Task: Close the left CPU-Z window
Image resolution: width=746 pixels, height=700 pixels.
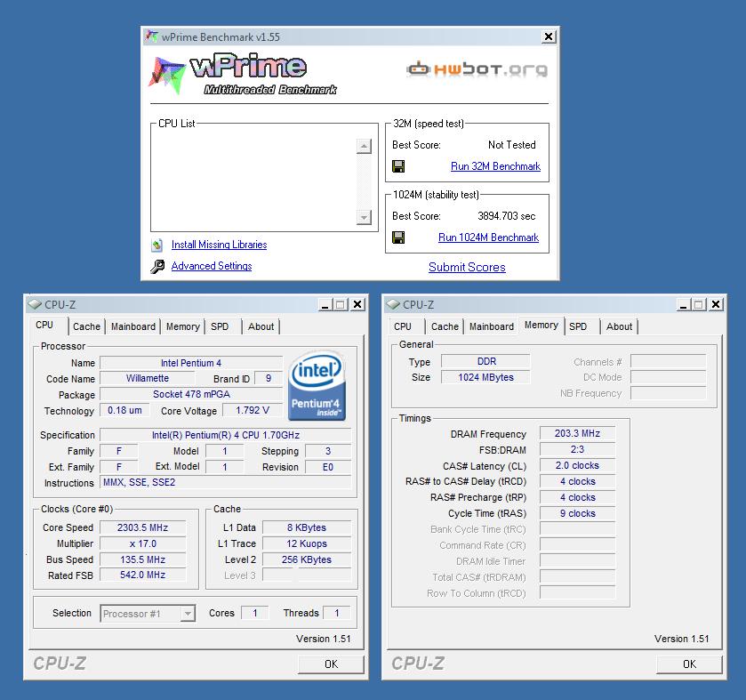Action: click(357, 304)
